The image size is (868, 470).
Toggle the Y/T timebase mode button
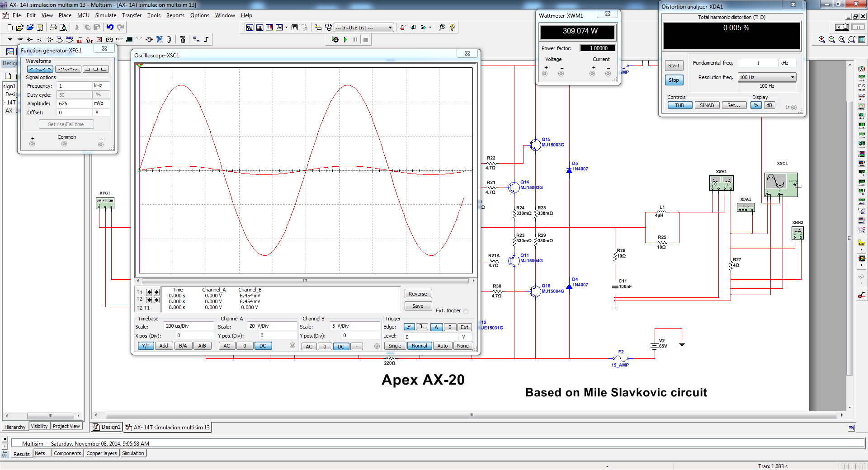pyautogui.click(x=146, y=346)
